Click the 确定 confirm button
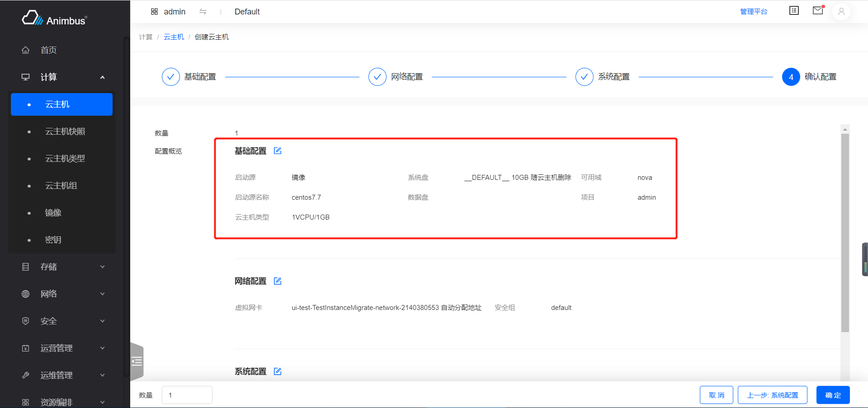Viewport: 868px width, 408px height. (833, 395)
